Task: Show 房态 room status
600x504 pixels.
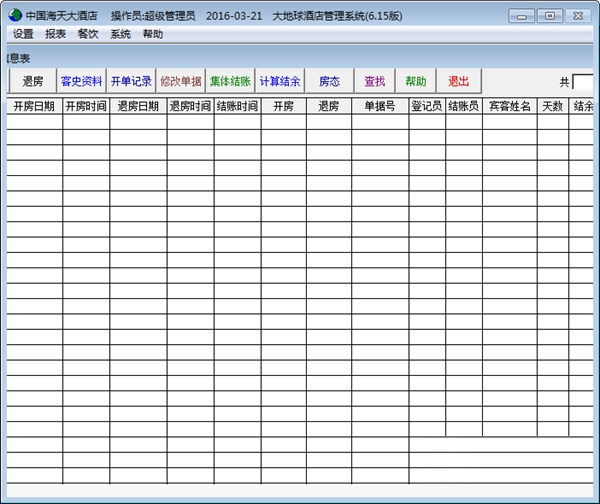Action: click(x=329, y=81)
